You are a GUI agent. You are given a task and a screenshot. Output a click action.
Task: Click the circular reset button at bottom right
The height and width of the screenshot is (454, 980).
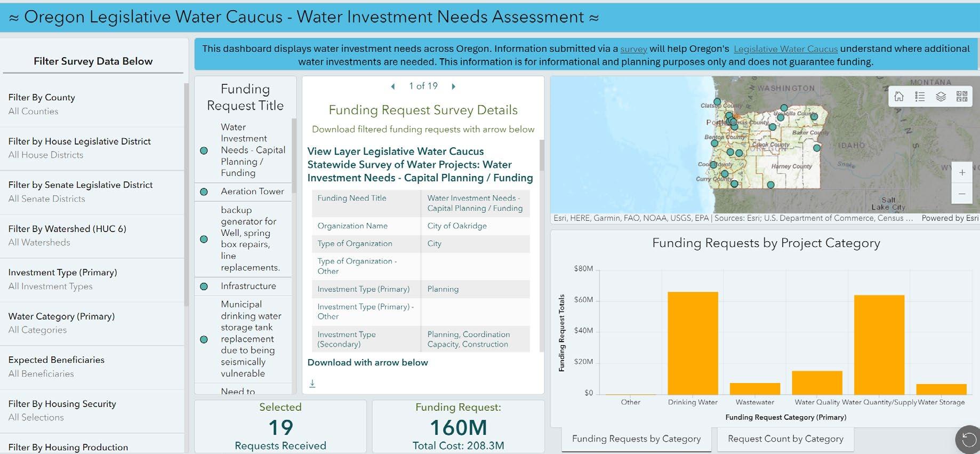click(968, 440)
